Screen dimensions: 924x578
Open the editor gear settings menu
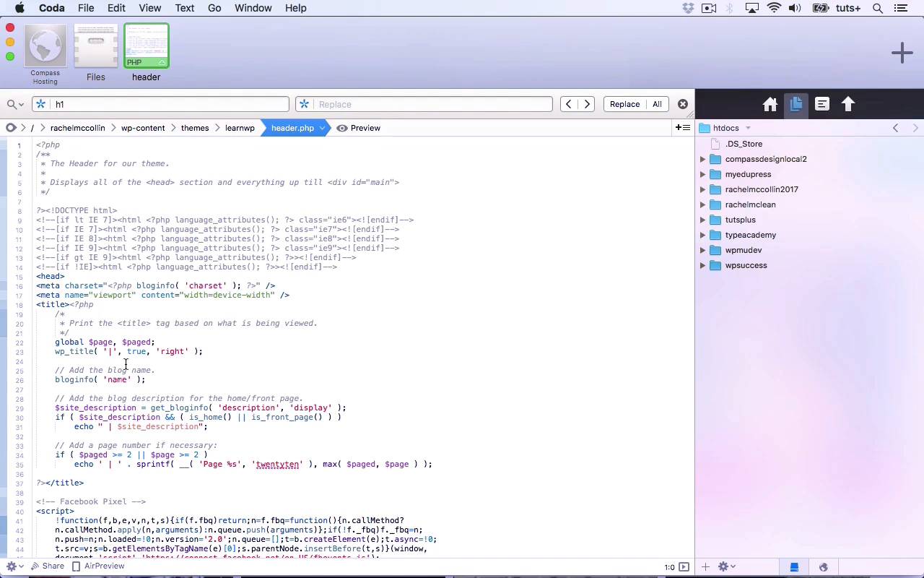pyautogui.click(x=14, y=566)
